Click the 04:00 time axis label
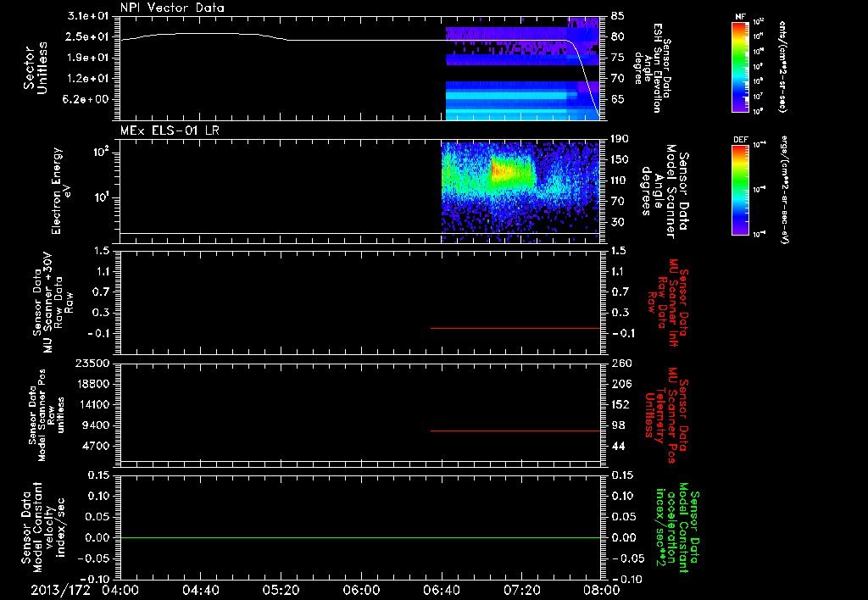This screenshot has height=600, width=868. 120,590
